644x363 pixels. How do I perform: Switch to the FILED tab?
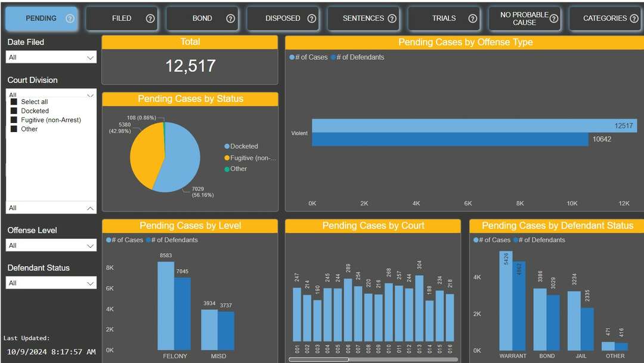pos(122,19)
